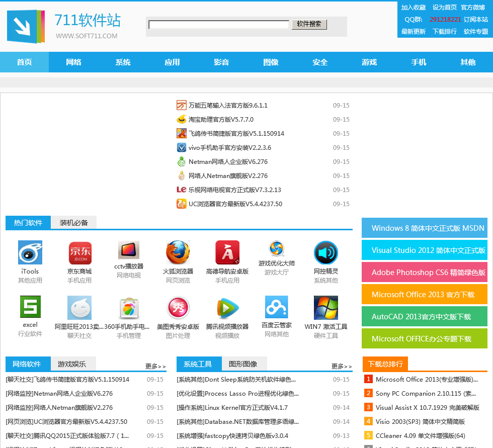
Task: Open the 安全 navigation category
Action: point(320,62)
